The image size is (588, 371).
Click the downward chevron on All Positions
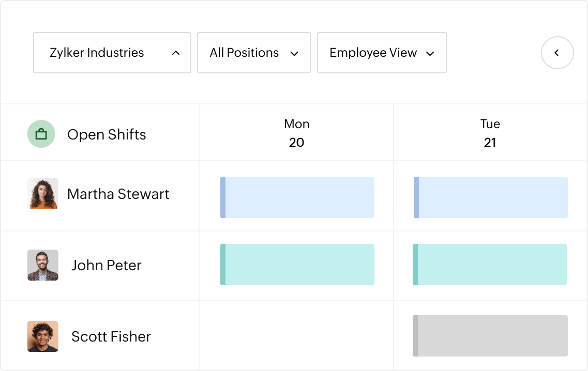coord(295,53)
